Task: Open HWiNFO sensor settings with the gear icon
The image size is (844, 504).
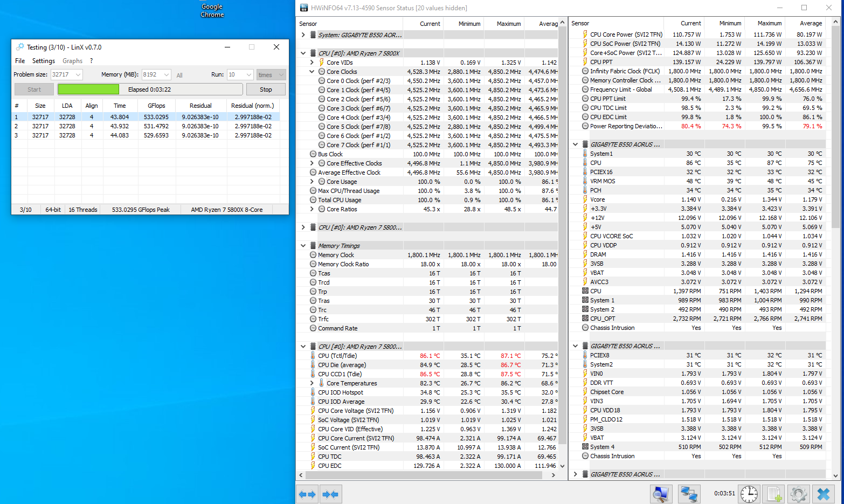Action: point(799,494)
